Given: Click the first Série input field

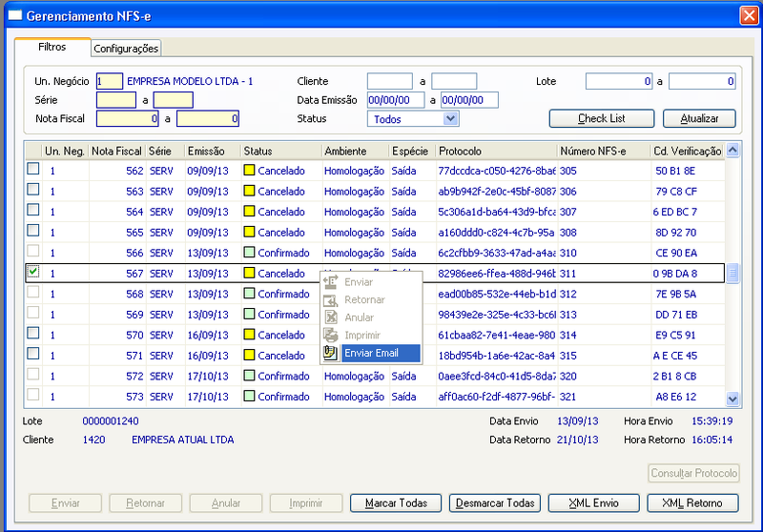Looking at the screenshot, I should point(116,100).
